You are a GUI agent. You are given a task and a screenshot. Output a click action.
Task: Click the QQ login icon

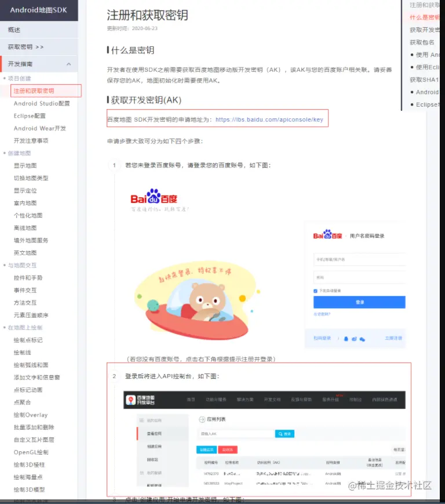[346, 339]
